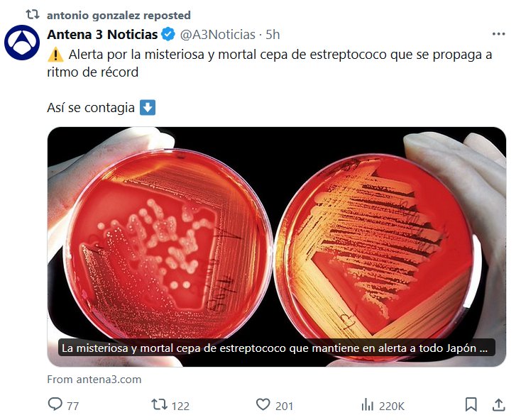Click the reply speech bubble icon
Viewport: 521px width, 420px height.
55,404
